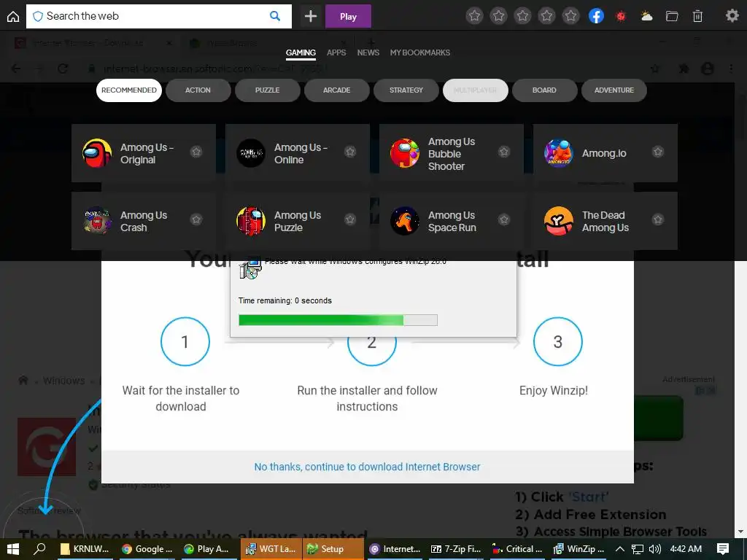The image size is (747, 560).
Task: Click the 4:42 AM taskbar clock
Action: tap(686, 549)
